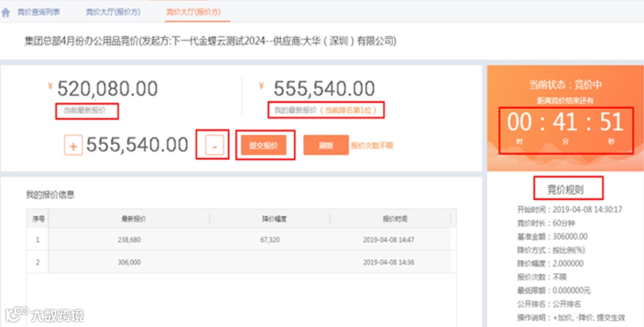The image size is (644, 327).
Task: Select the cell with 67,320
Action: 270,239
